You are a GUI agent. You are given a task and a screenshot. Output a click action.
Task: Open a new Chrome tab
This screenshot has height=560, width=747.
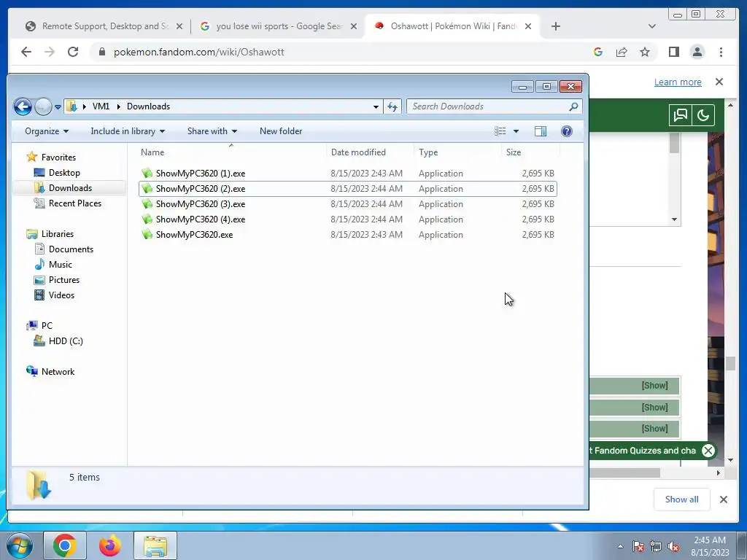pyautogui.click(x=555, y=26)
